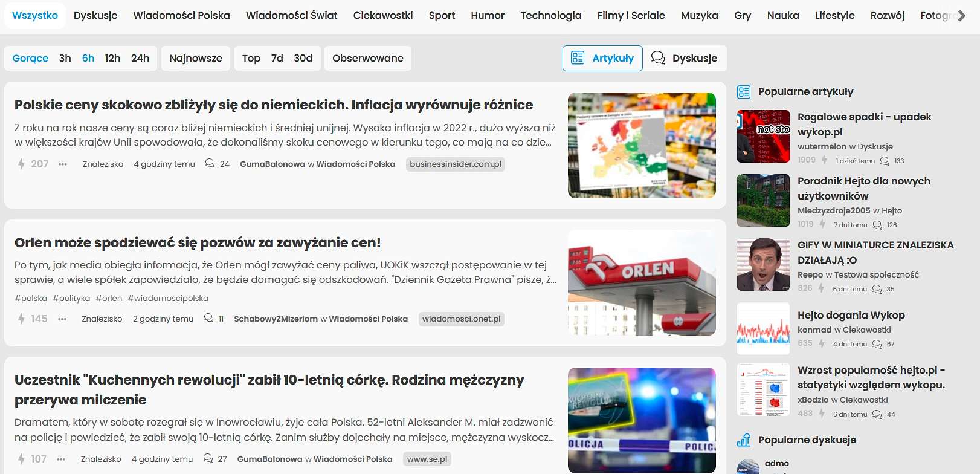Open the Rogalowe spadki sidebar thumbnail

763,136
